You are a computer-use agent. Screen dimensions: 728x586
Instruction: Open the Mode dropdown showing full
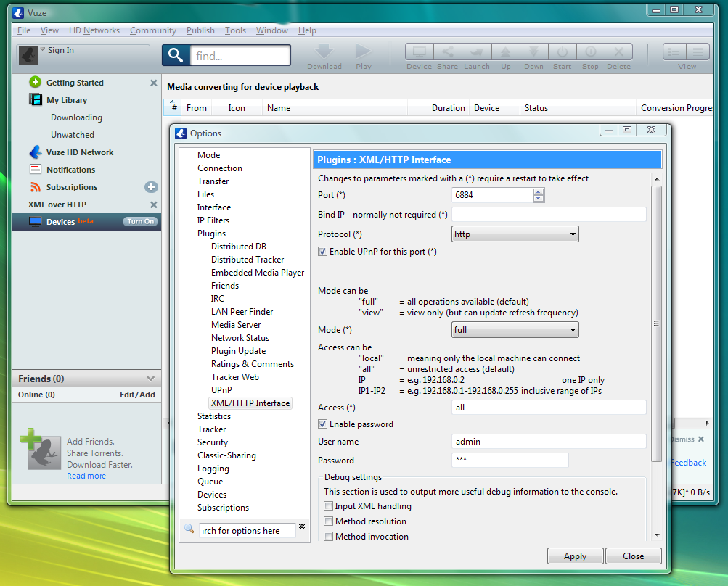pos(515,330)
